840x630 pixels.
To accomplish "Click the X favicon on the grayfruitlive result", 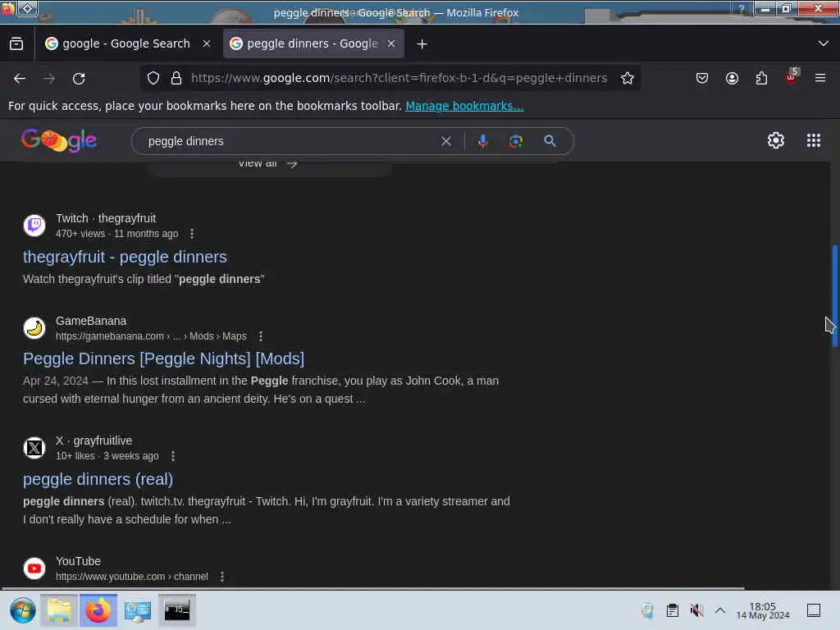I will pos(34,448).
